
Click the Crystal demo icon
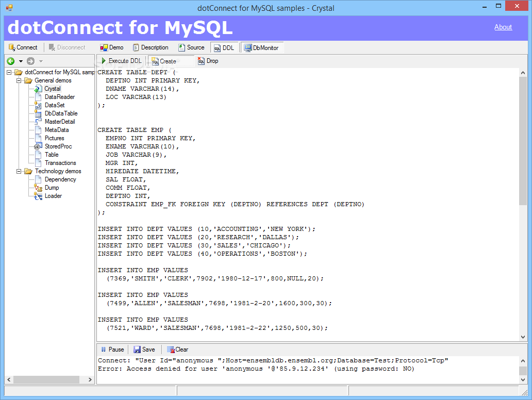[x=38, y=89]
